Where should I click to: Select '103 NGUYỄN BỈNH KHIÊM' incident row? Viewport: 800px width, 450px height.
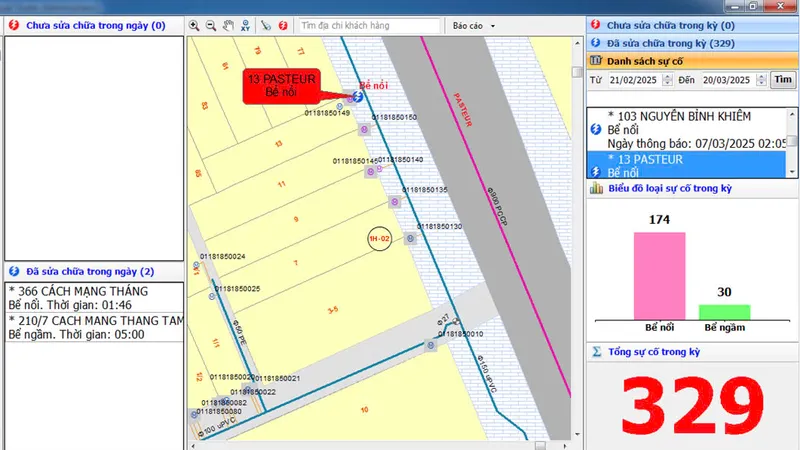pos(687,130)
